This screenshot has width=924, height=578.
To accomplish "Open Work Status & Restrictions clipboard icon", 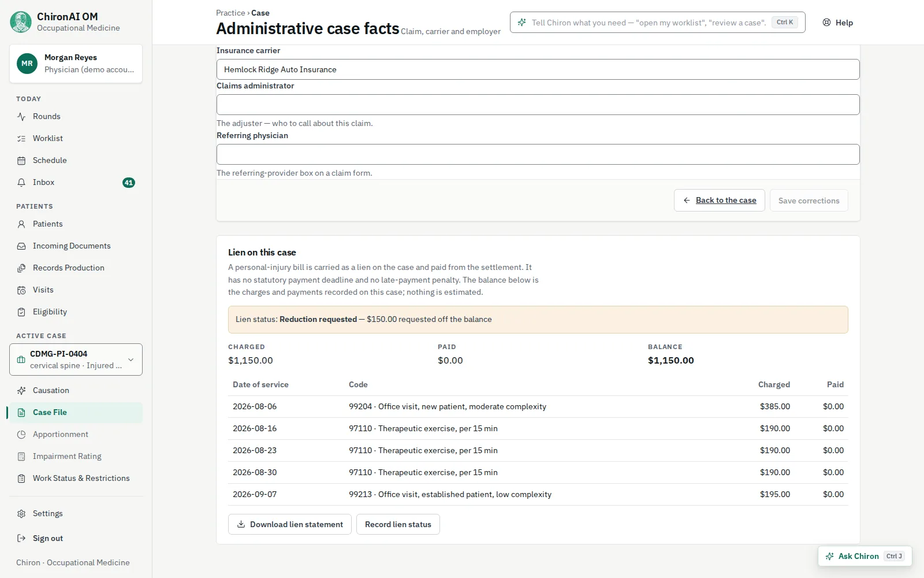I will pos(21,479).
